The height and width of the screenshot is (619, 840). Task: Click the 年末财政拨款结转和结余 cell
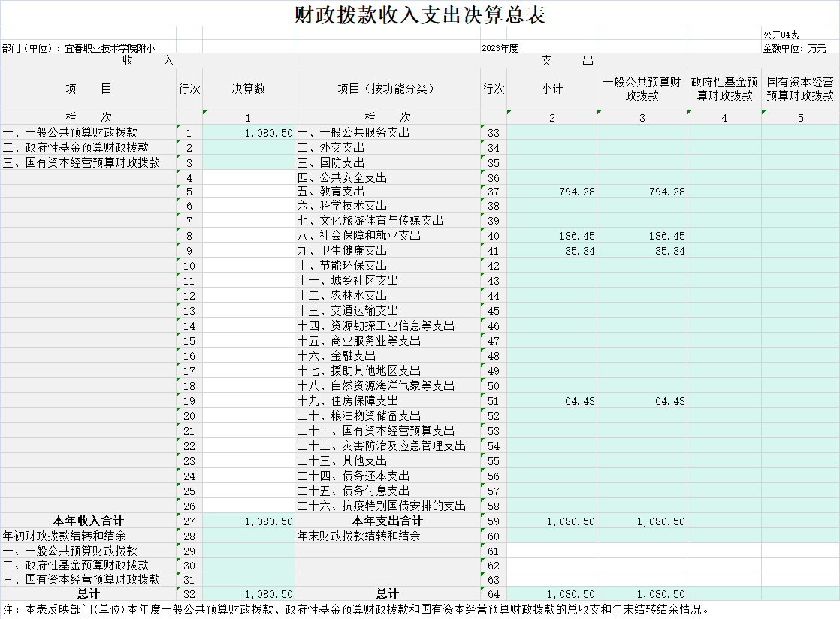(x=359, y=536)
